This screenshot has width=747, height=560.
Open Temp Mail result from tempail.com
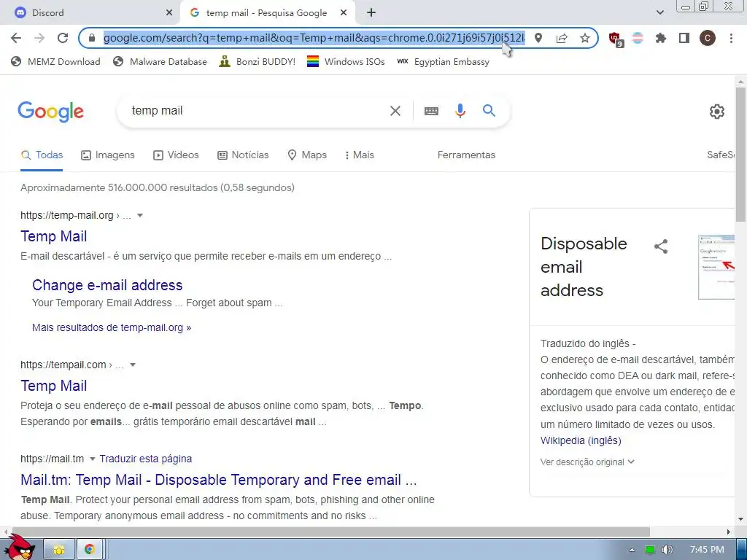click(x=53, y=386)
